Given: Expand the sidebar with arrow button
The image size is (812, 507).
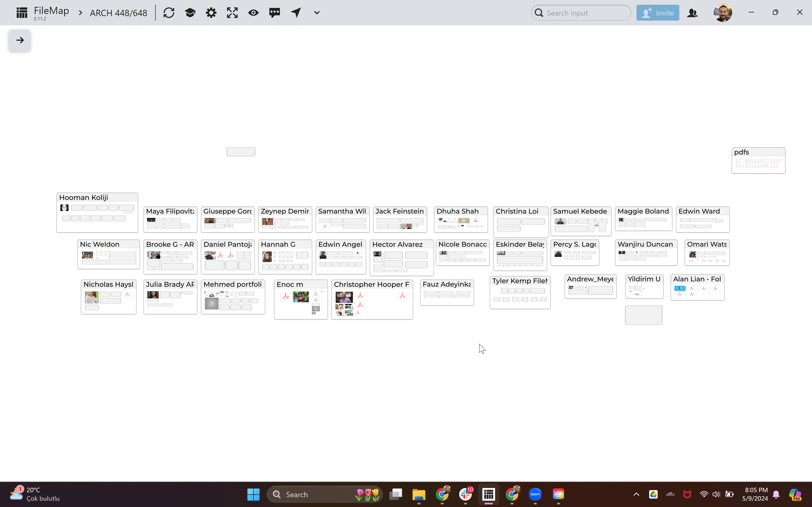Looking at the screenshot, I should (20, 40).
